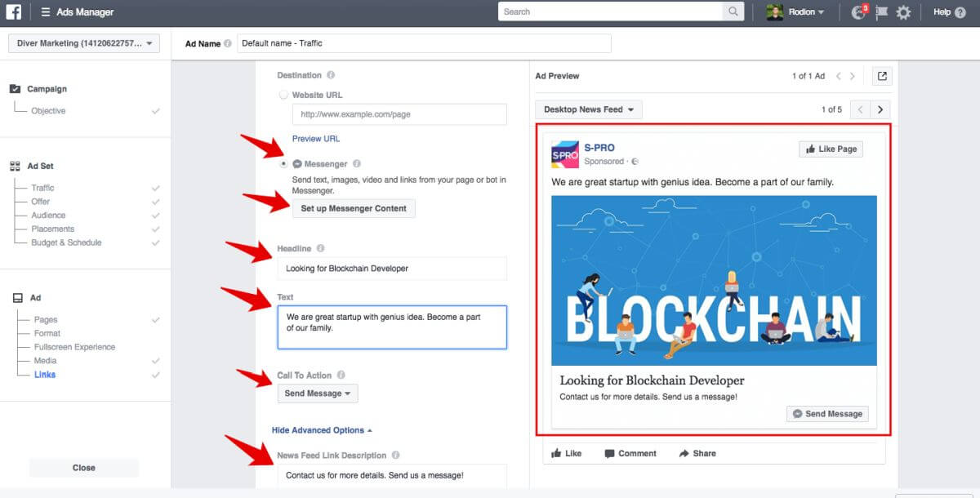The width and height of the screenshot is (980, 498).
Task: Select Budget & Schedule in Ad Set
Action: click(66, 242)
